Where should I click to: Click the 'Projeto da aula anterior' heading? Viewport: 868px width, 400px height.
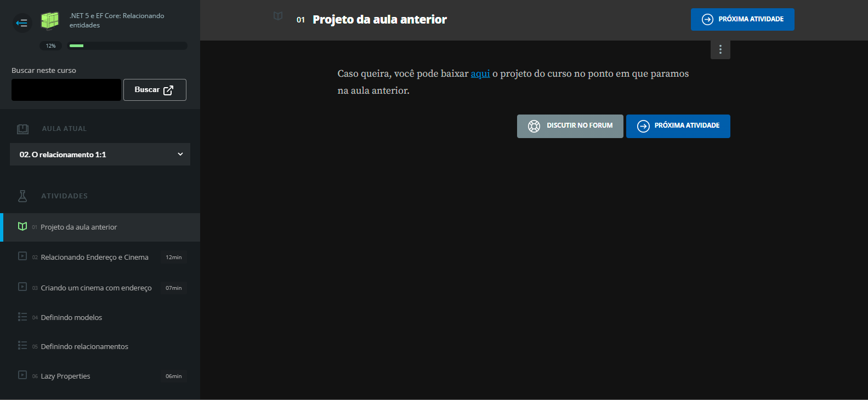[379, 20]
